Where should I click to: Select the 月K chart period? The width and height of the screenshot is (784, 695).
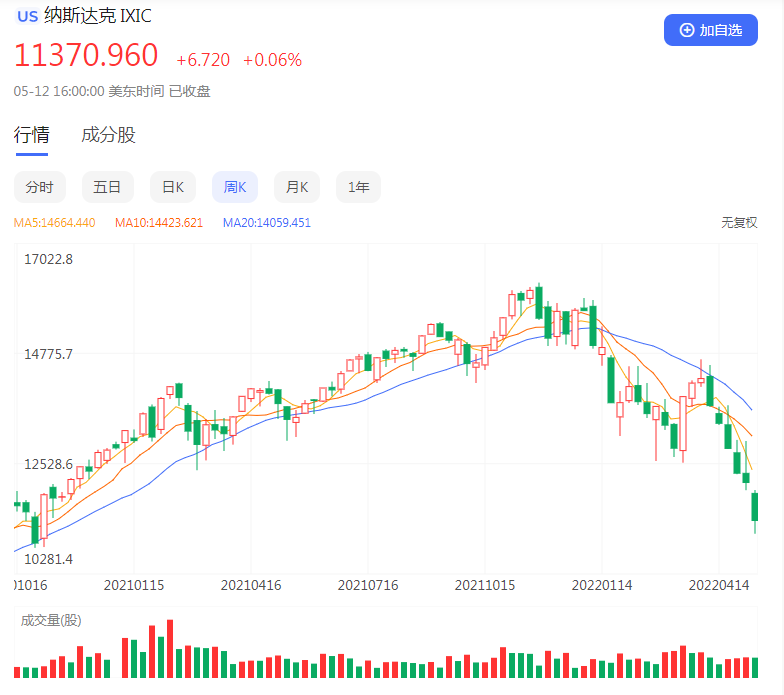pyautogui.click(x=297, y=187)
